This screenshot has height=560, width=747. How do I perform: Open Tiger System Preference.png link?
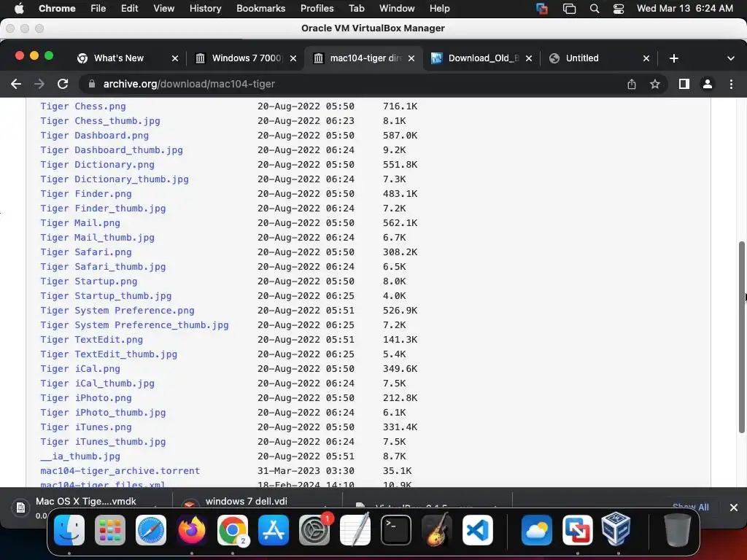117,311
